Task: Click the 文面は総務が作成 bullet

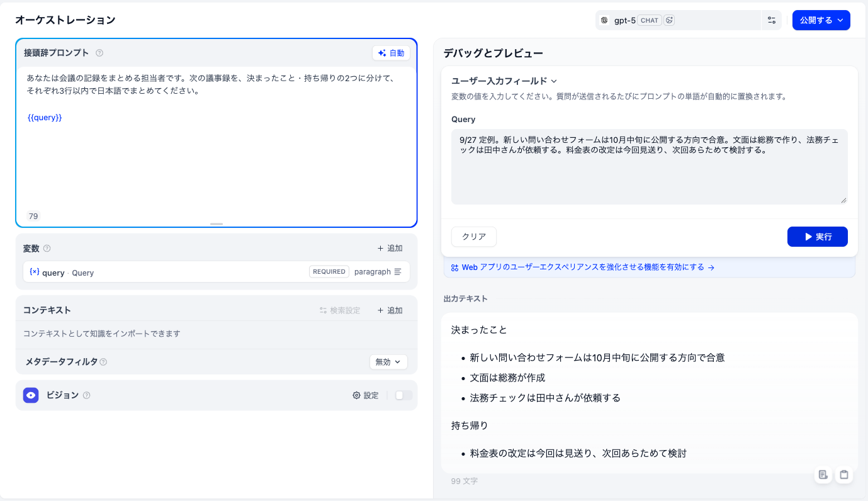Action: (x=507, y=378)
